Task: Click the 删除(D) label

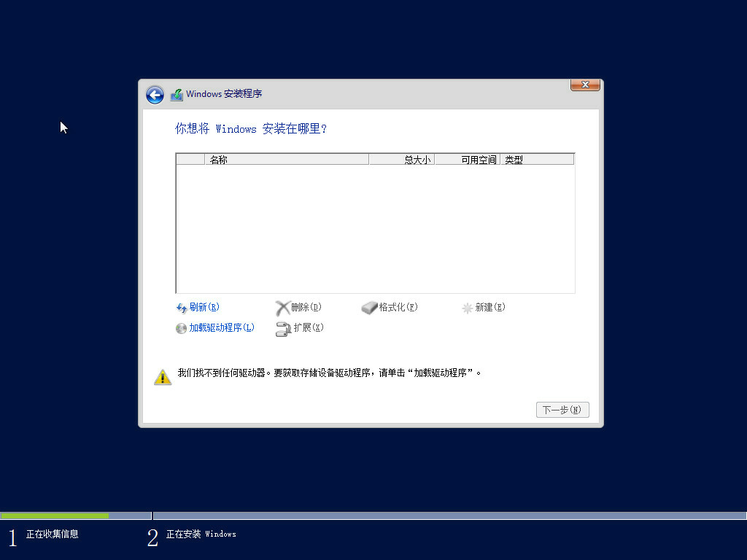Action: [306, 307]
